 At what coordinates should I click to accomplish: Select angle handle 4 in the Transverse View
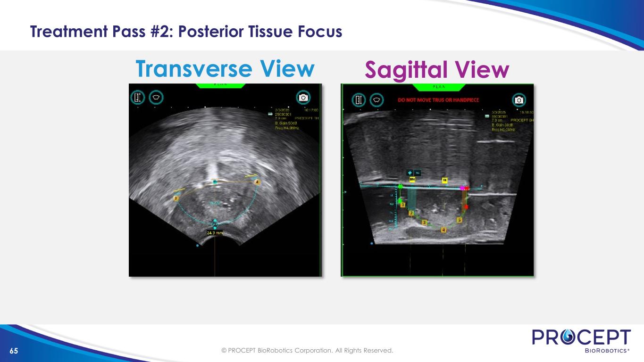[x=257, y=182]
